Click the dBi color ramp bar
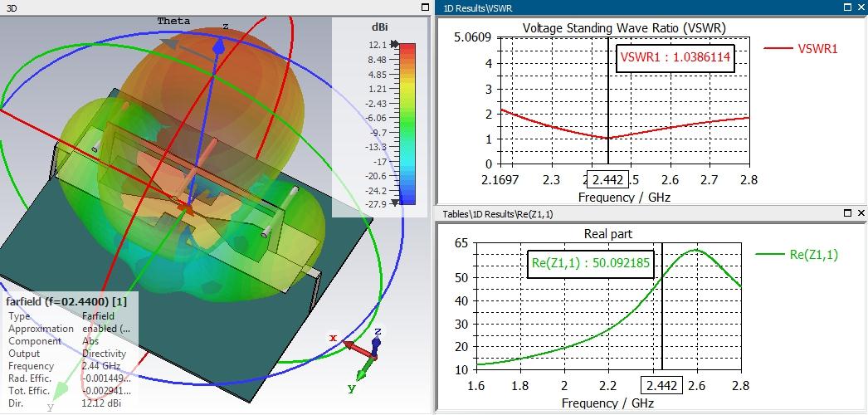The height and width of the screenshot is (415, 868). [x=407, y=124]
